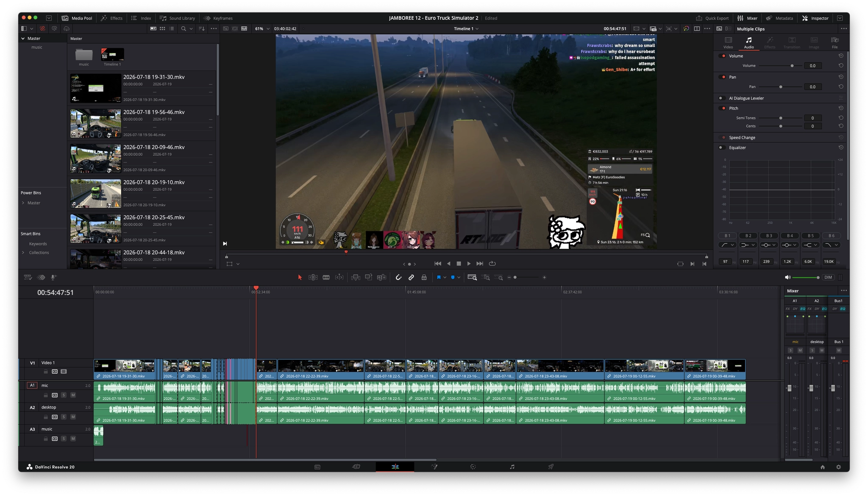Solo the A2 desktop track header

(64, 417)
